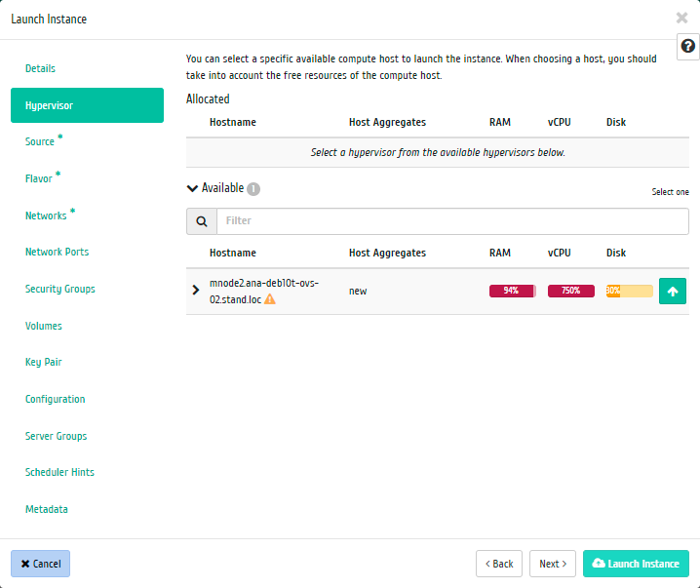
Task: Click the mnode2.ana-deb10t-ovs-02.stand.loc hostname
Action: click(264, 292)
